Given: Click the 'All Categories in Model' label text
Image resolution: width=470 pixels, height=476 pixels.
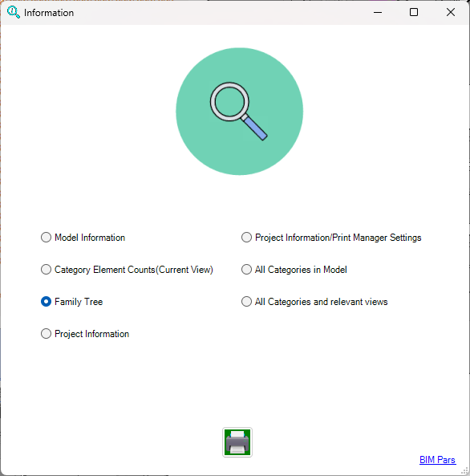Looking at the screenshot, I should (x=301, y=270).
